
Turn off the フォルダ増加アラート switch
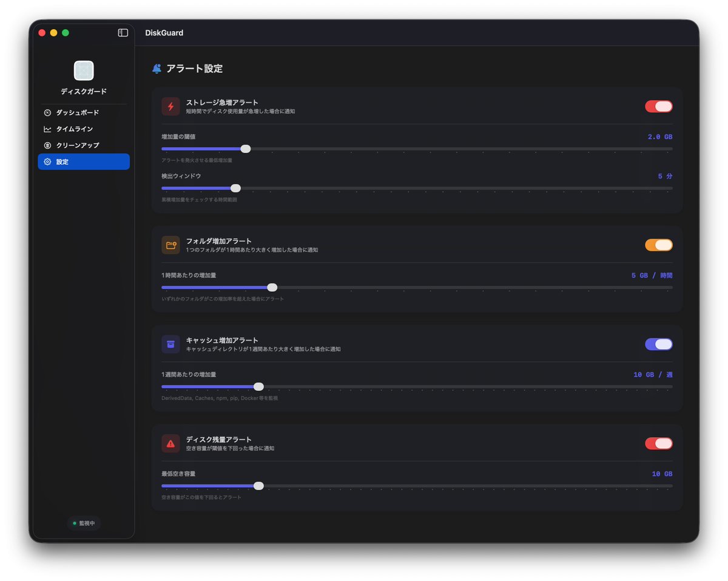tap(659, 245)
